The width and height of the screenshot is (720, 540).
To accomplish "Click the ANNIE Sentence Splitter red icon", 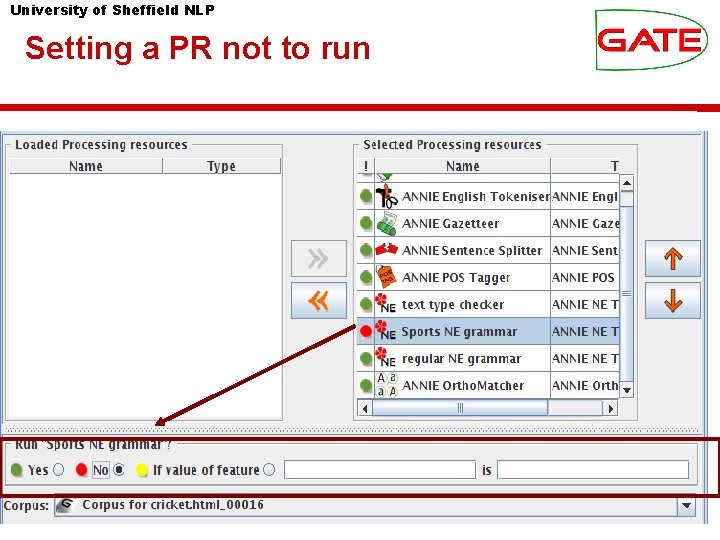I will (x=386, y=249).
